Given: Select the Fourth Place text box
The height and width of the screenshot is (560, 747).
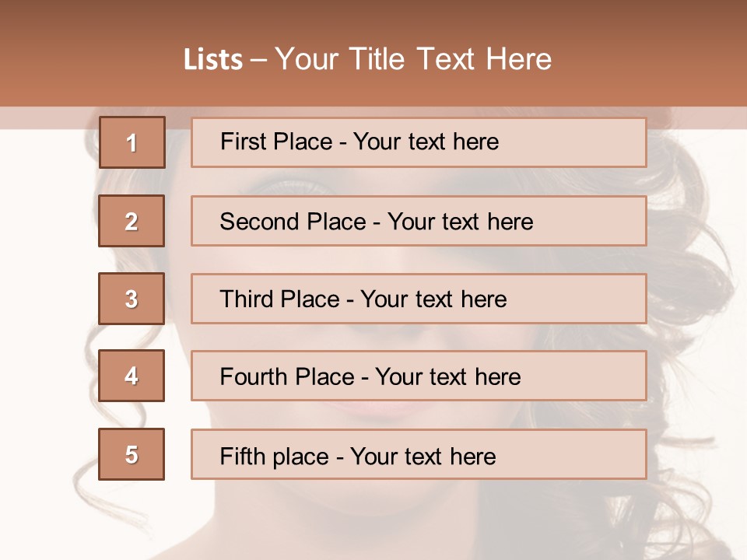Looking at the screenshot, I should [x=419, y=376].
